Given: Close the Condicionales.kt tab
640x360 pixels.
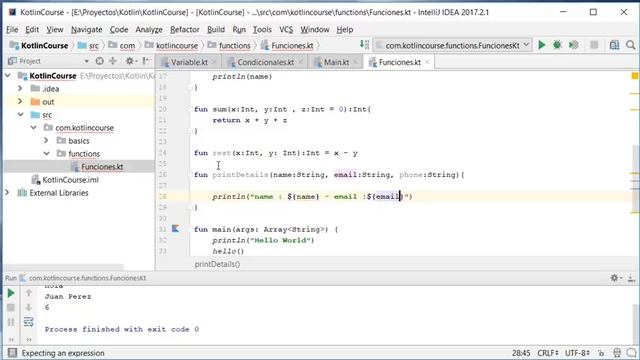Looking at the screenshot, I should coord(300,62).
